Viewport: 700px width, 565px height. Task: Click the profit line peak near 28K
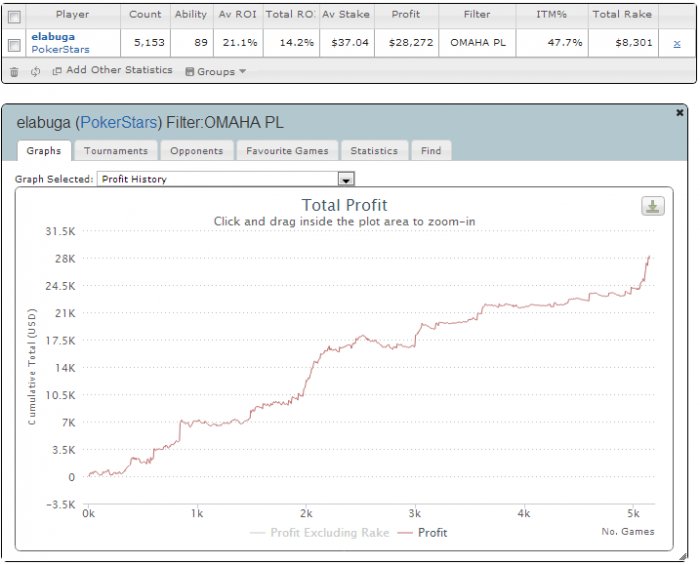point(649,257)
